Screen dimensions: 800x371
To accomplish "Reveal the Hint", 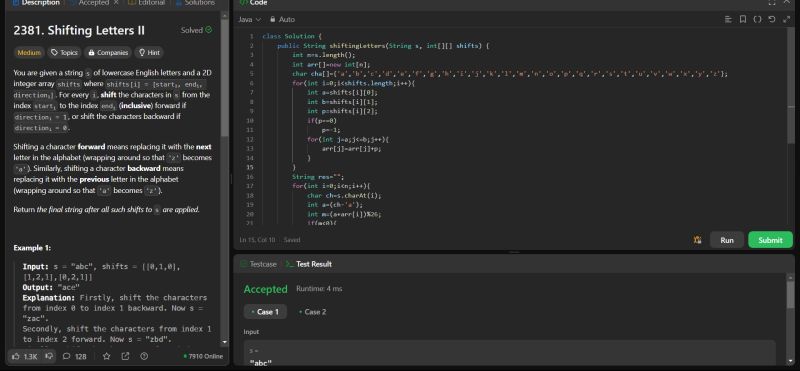I will [x=148, y=53].
